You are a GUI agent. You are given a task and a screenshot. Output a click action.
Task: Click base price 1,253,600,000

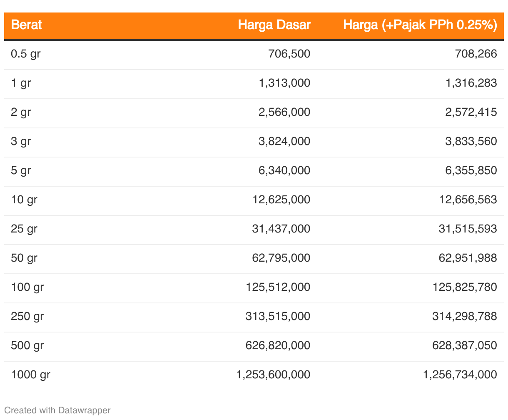pyautogui.click(x=273, y=375)
